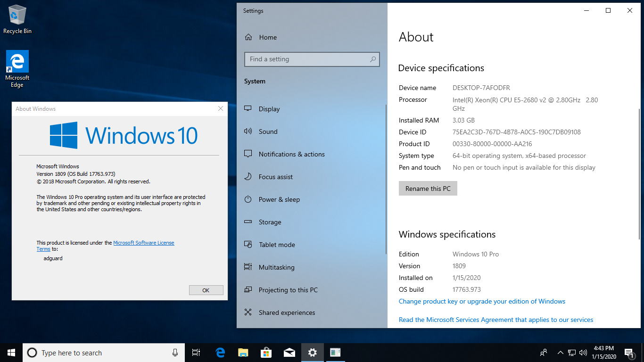Click the Product ID value 00330-80000-00000-AA216
The width and height of the screenshot is (644, 362).
point(492,144)
